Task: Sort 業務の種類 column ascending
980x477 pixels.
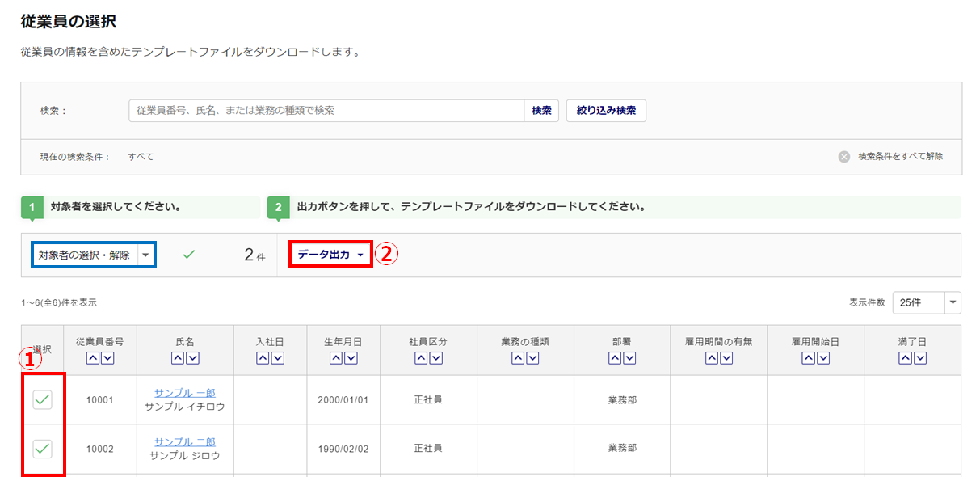Action: [x=518, y=358]
